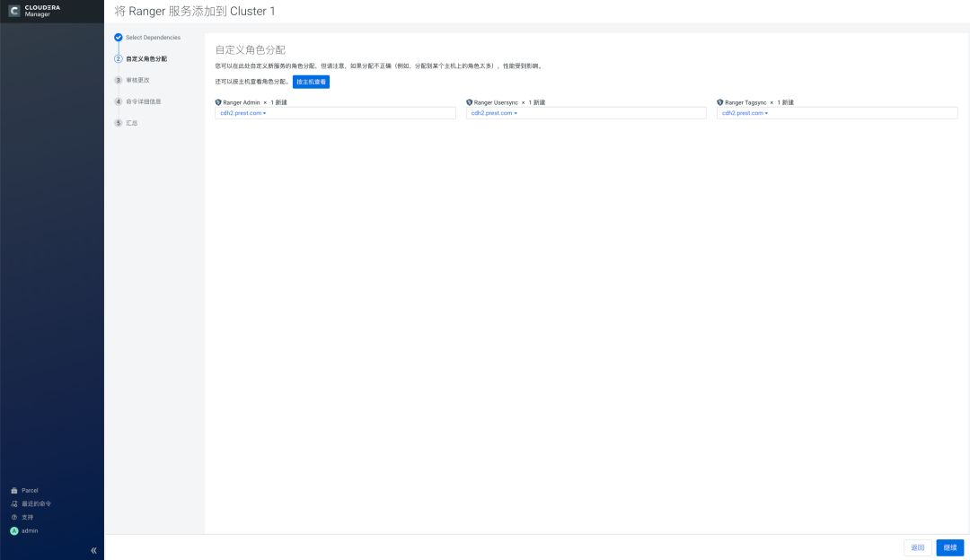The width and height of the screenshot is (970, 560).
Task: Open the Parcel icon in sidebar
Action: pos(14,490)
